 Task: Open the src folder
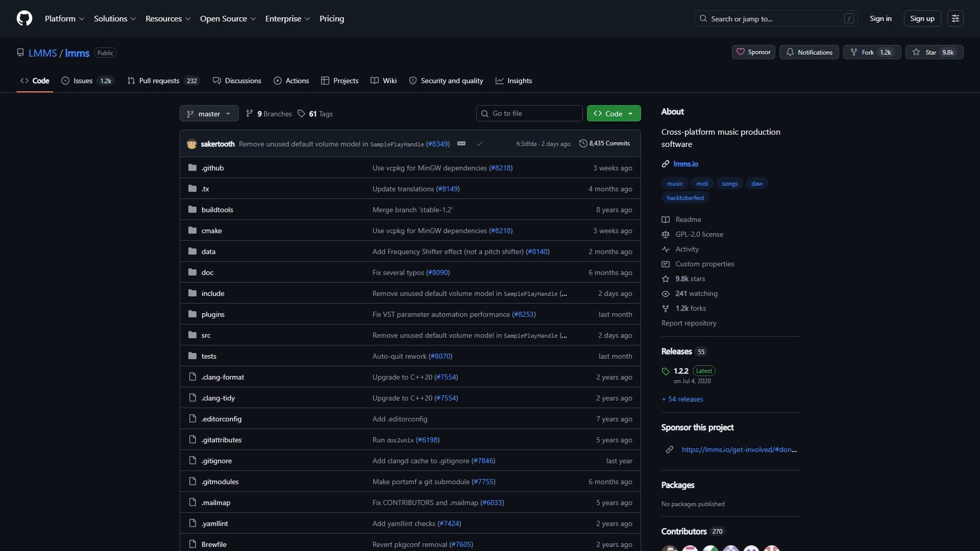(x=206, y=335)
